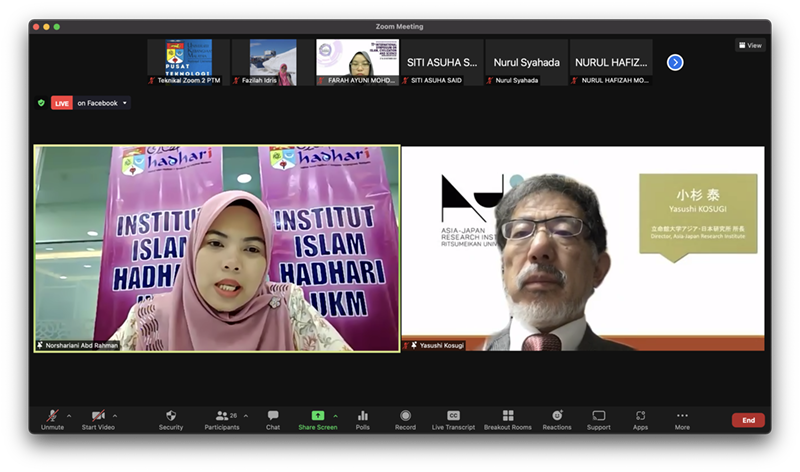Screen dimensions: 800x472
Task: Start recording with the Record icon
Action: (x=405, y=416)
